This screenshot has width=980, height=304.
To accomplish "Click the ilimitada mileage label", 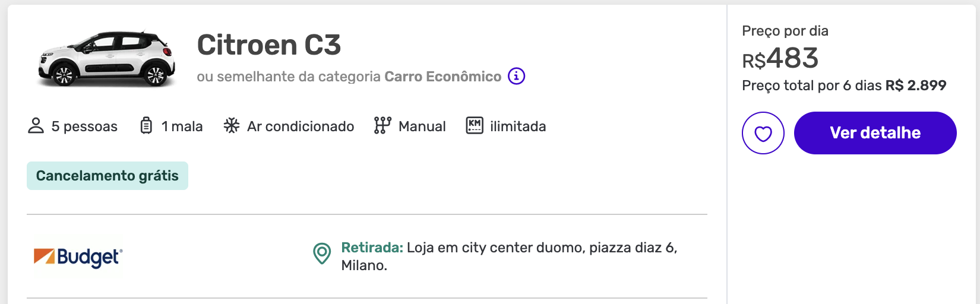I will point(518,126).
